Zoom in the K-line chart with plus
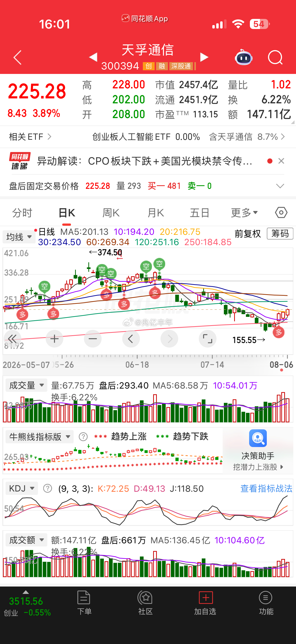 (54, 339)
